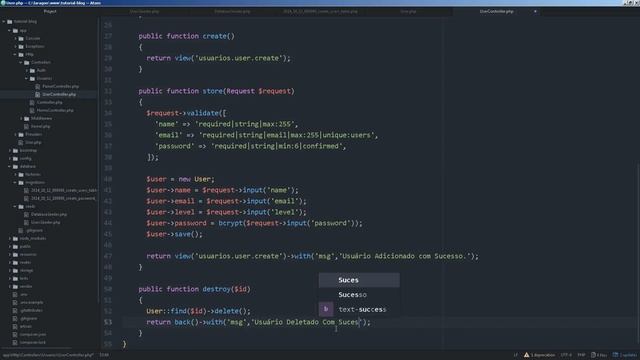Expand the tests folder arrow
The height and width of the screenshot is (360, 640).
pos(10,278)
